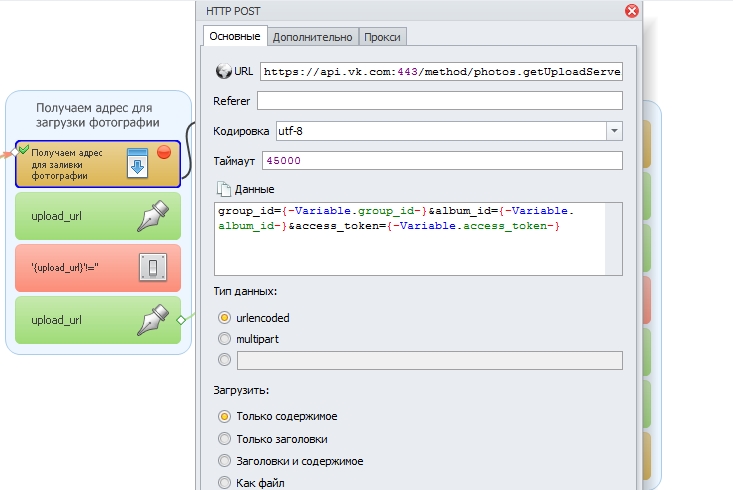Select the Как файл load option
733x490 pixels.
click(224, 483)
